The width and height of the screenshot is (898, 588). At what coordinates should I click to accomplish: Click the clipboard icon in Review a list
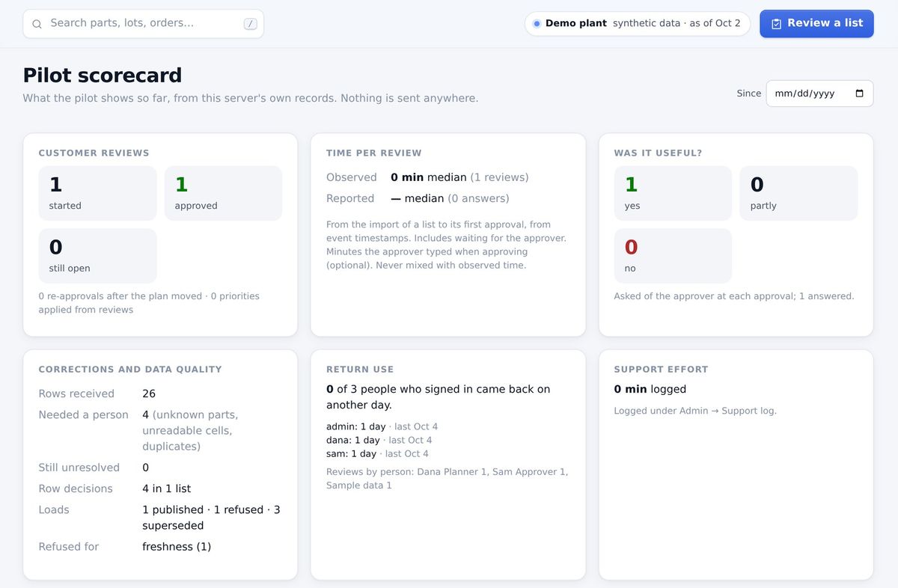(777, 24)
